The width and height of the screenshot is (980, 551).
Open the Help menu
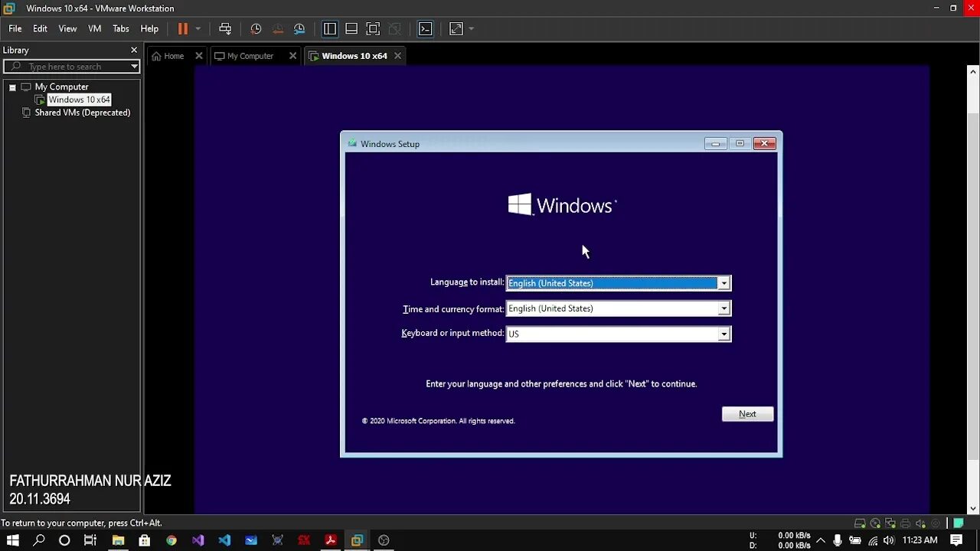point(149,29)
